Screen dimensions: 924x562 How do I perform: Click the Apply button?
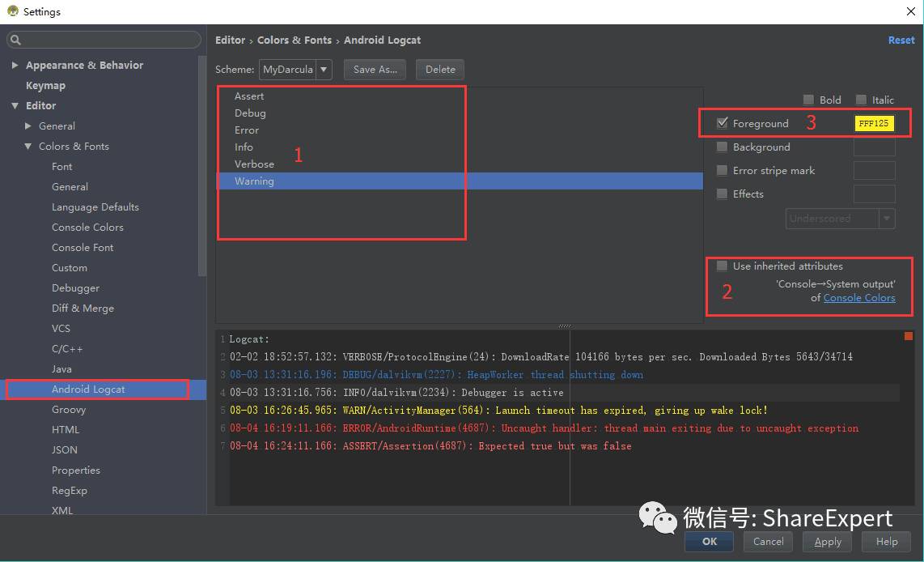[x=828, y=542]
